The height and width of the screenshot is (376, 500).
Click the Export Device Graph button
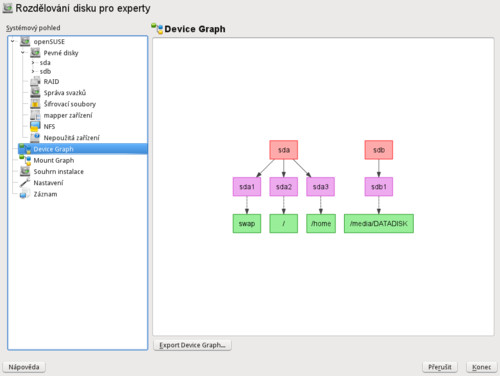(192, 345)
